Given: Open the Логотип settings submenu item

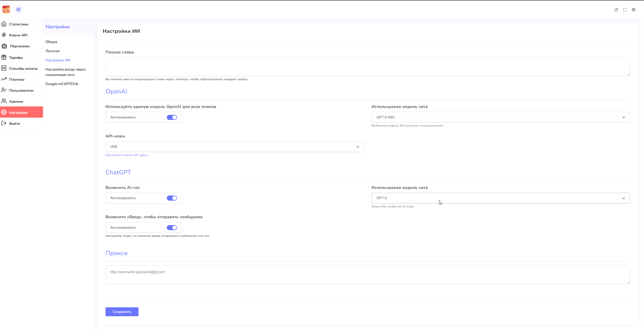Looking at the screenshot, I should (x=53, y=51).
